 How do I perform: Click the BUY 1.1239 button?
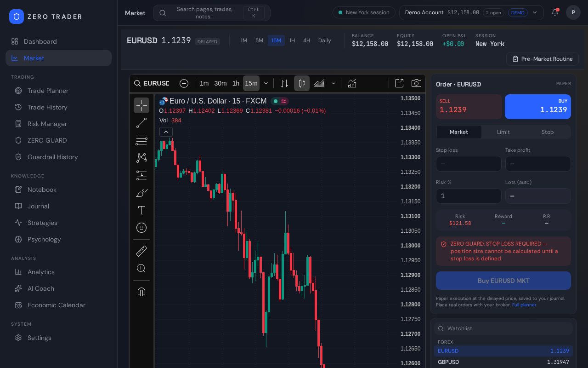point(538,107)
